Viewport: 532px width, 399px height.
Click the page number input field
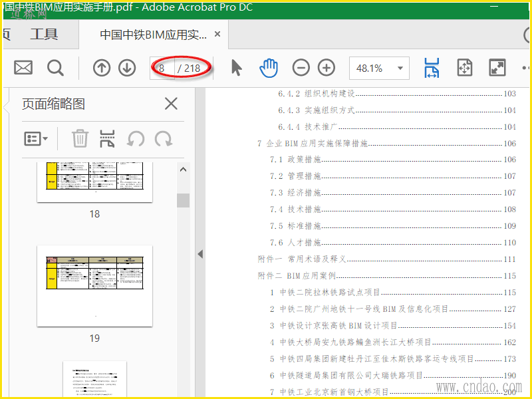tap(162, 68)
